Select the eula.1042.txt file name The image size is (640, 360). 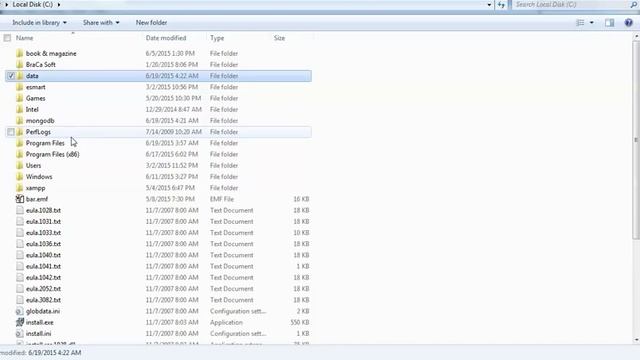(x=43, y=278)
